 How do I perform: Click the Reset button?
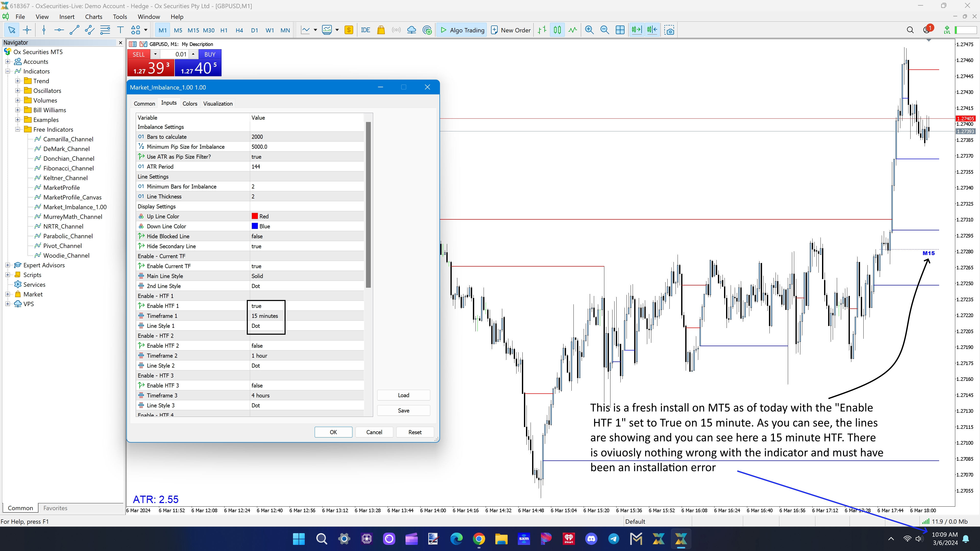[x=415, y=432]
